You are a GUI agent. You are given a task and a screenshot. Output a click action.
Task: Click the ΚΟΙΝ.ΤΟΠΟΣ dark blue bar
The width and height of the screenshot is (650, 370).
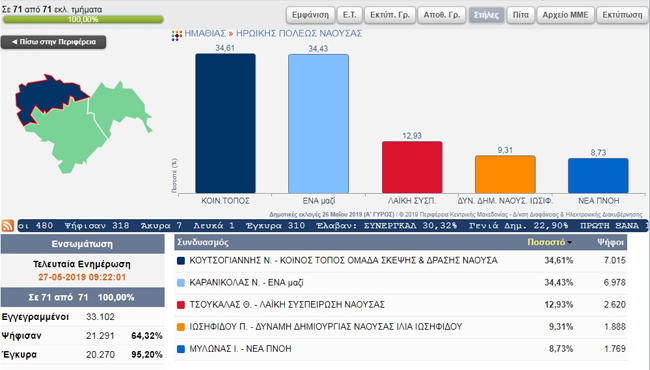[226, 123]
